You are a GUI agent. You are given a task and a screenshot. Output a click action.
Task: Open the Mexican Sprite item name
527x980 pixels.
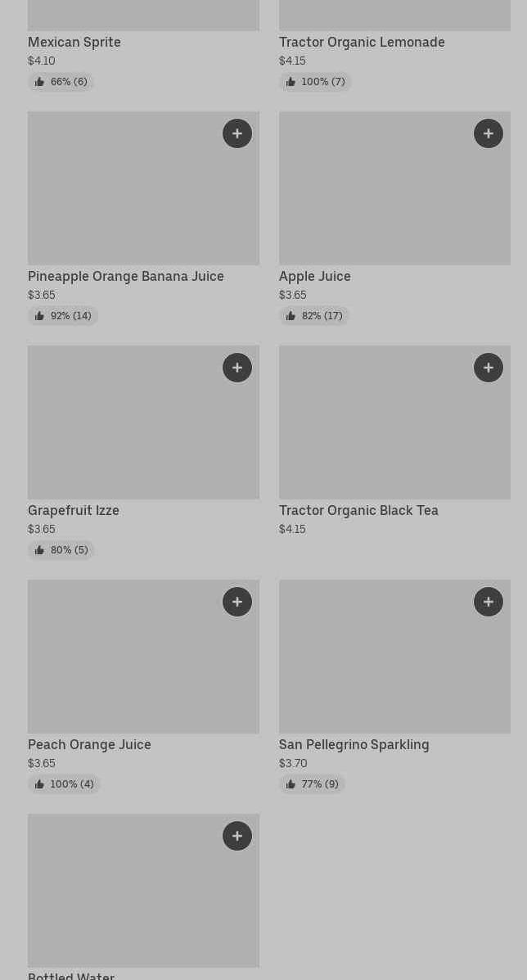tap(74, 42)
